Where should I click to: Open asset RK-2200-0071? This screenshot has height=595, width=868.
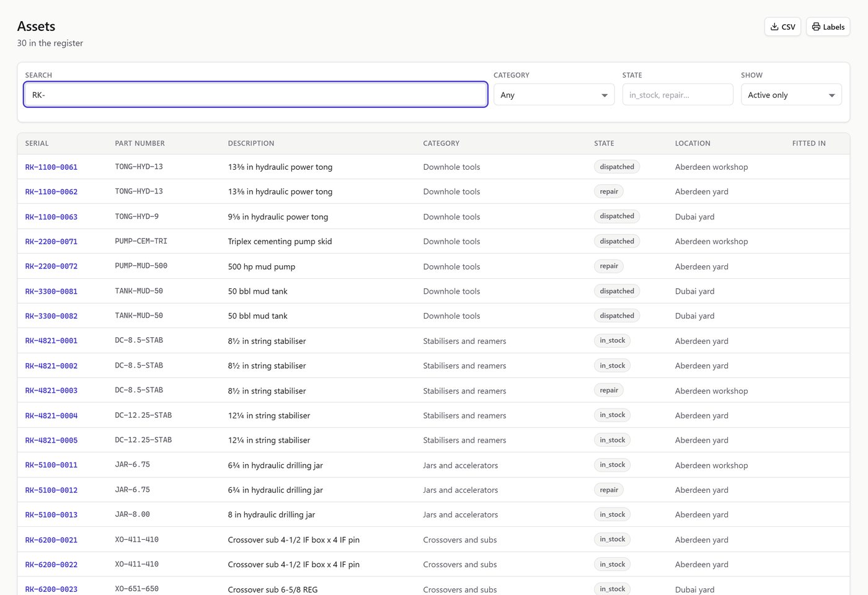coord(51,242)
